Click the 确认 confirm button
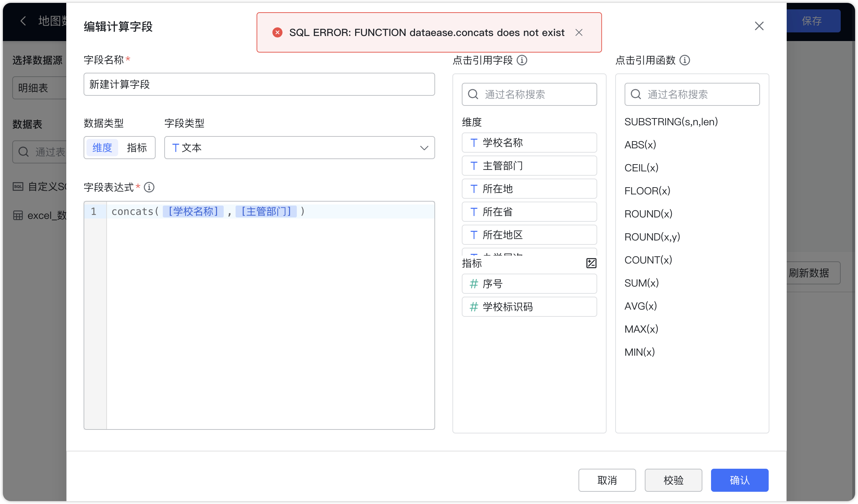 coord(739,480)
